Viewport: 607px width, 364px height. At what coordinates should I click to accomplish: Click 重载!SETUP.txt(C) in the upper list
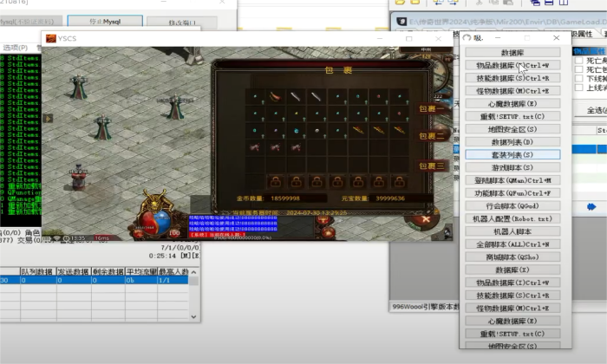click(512, 116)
